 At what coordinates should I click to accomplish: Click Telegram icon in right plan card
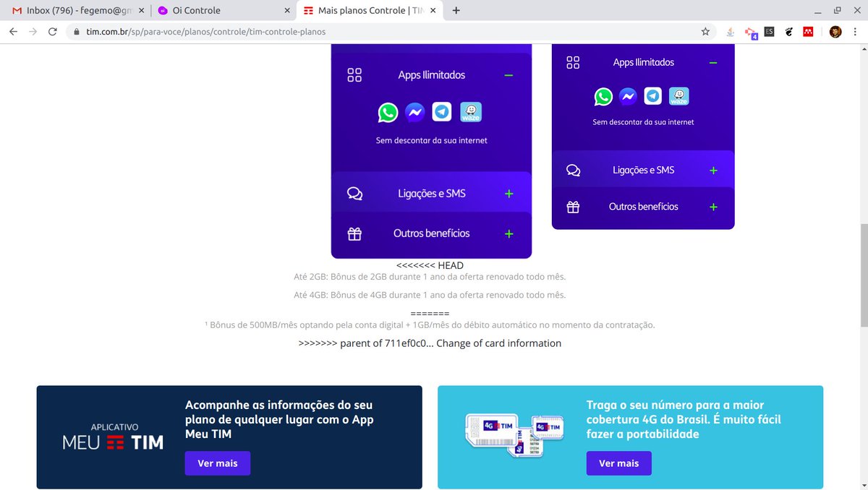tap(653, 96)
